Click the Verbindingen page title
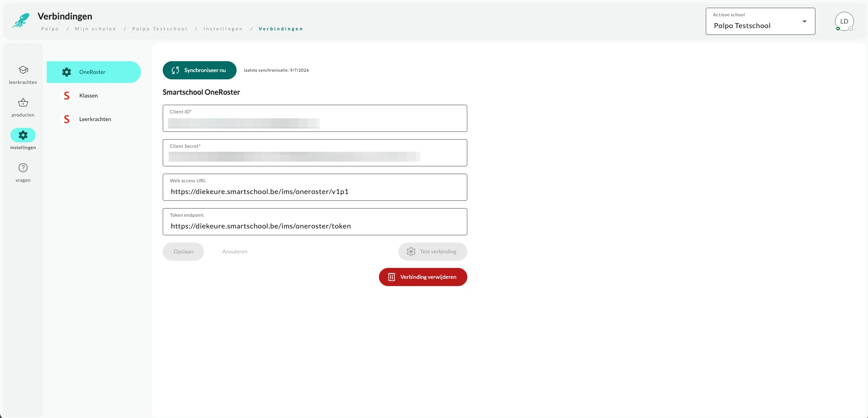This screenshot has width=868, height=418. (65, 16)
